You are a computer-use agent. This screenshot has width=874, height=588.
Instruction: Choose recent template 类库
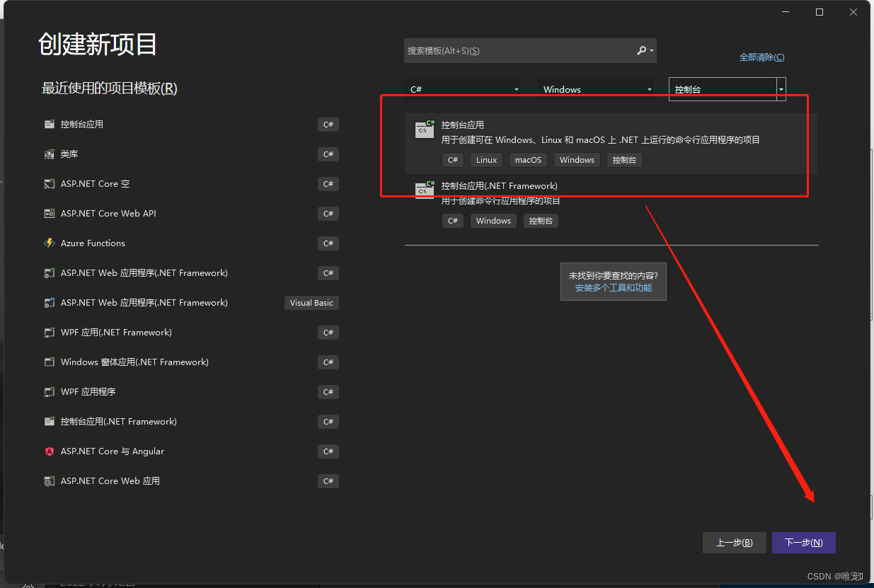190,154
